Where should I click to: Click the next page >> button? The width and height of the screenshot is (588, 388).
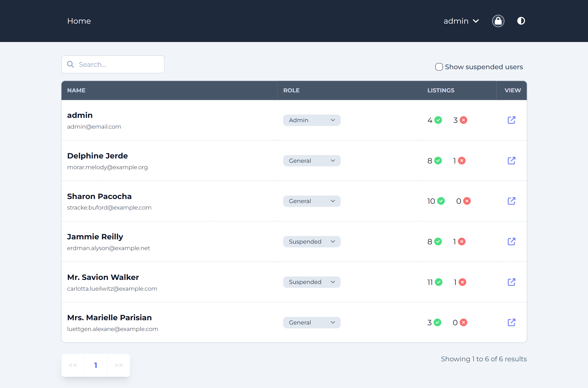119,365
